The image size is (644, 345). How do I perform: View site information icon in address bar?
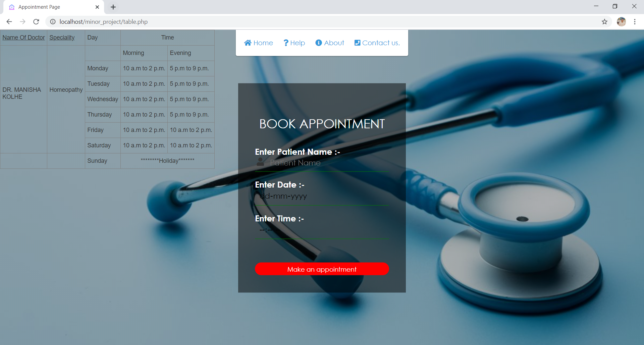(53, 22)
